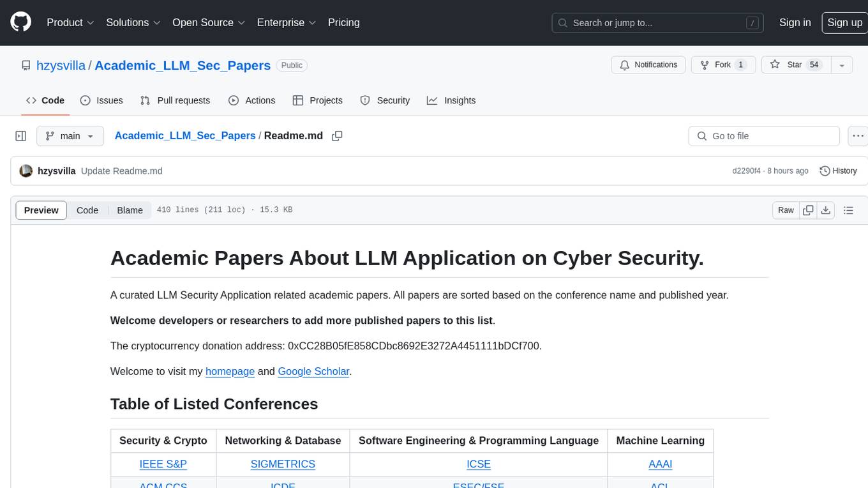
Task: Expand the Enterprise menu
Action: point(287,22)
